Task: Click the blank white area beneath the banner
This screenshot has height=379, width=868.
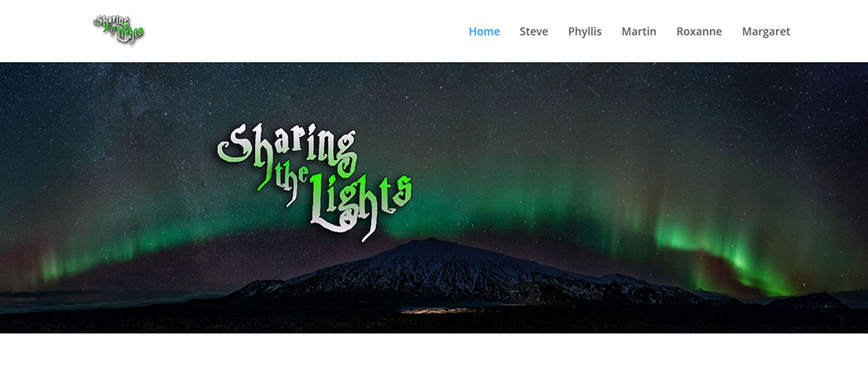Action: [x=434, y=356]
